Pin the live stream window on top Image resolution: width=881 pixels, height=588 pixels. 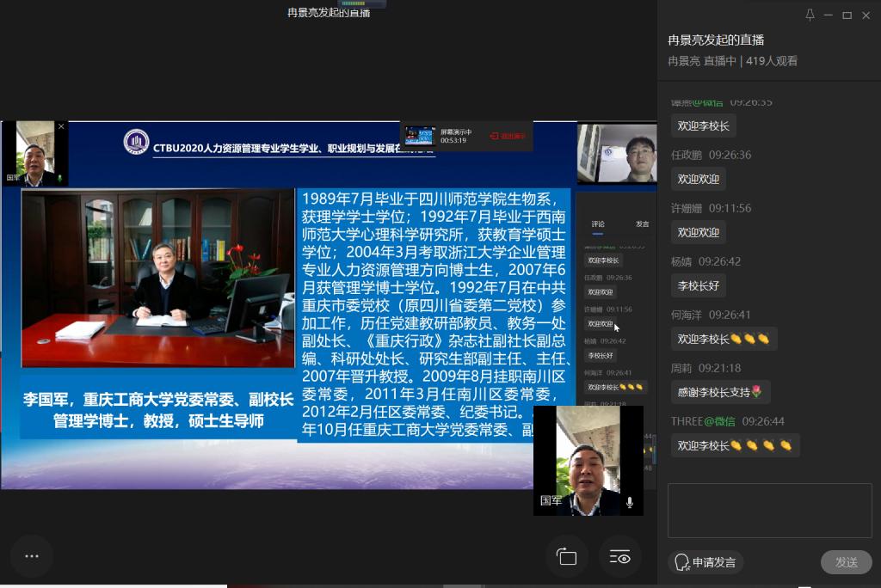point(810,15)
